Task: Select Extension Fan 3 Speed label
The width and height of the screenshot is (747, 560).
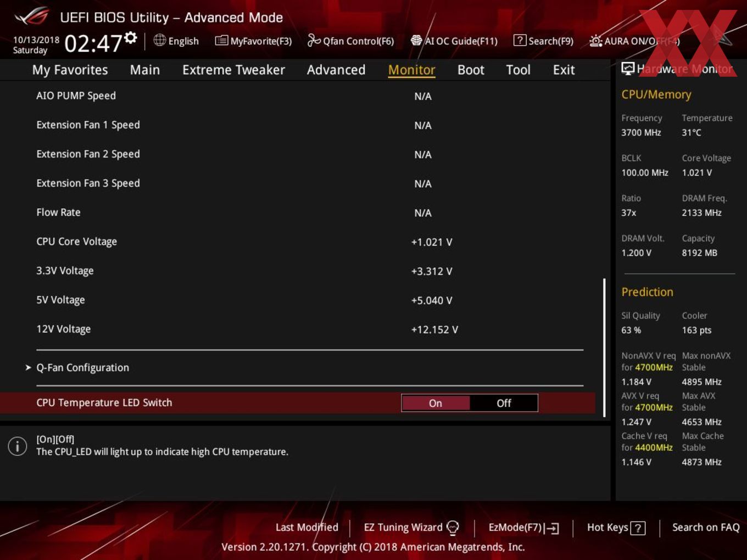Action: click(x=88, y=183)
